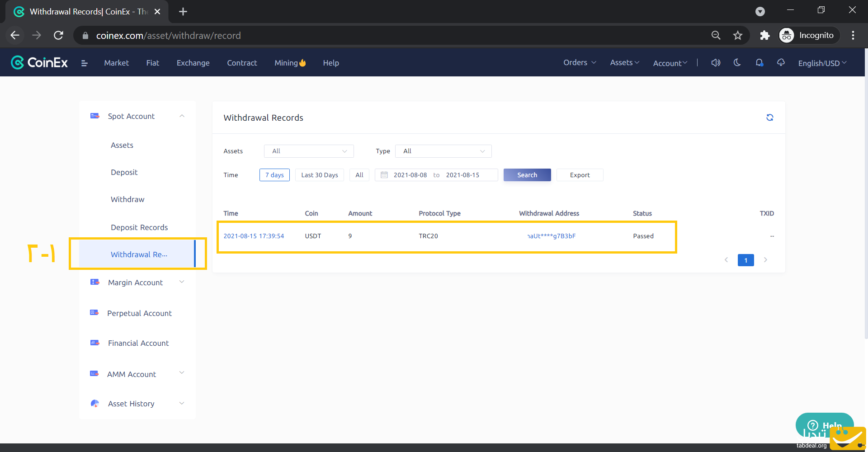
Task: Expand the Assets header menu
Action: 624,63
